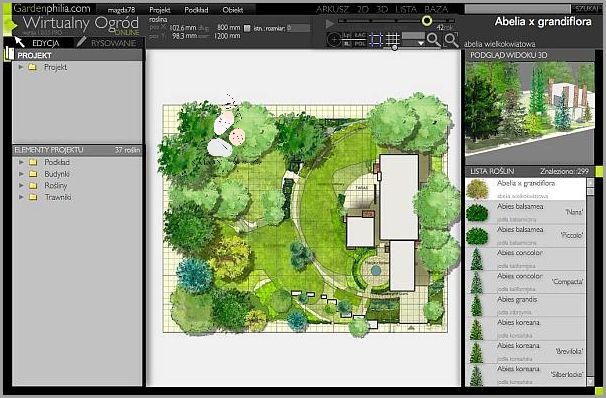
Task: Expand the Podkład folder
Action: pos(21,162)
